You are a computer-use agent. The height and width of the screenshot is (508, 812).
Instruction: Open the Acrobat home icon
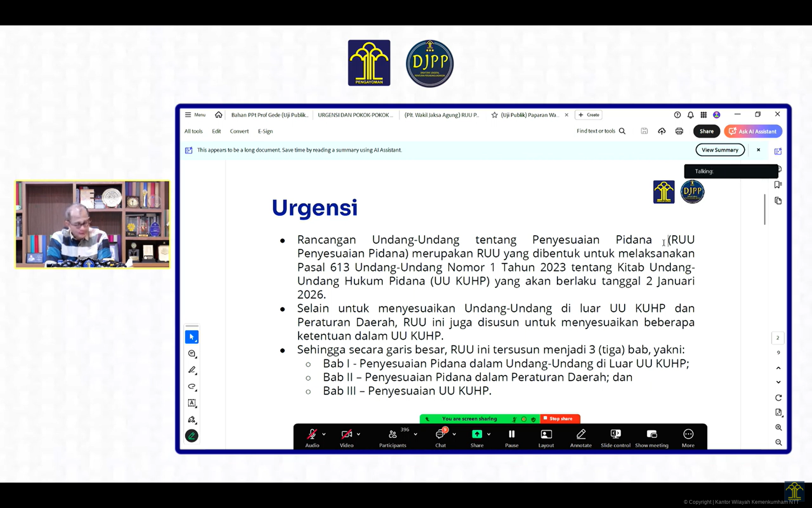[x=219, y=115]
